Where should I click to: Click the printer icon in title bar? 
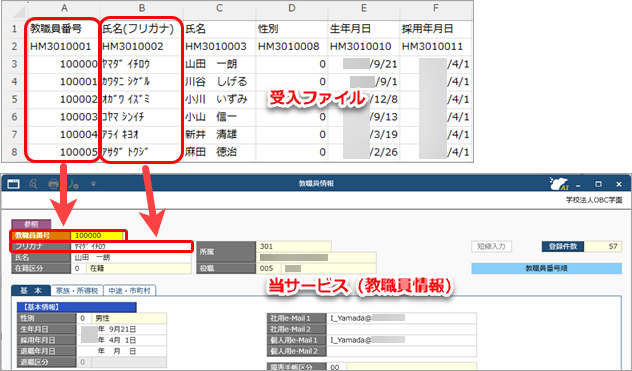pyautogui.click(x=53, y=184)
